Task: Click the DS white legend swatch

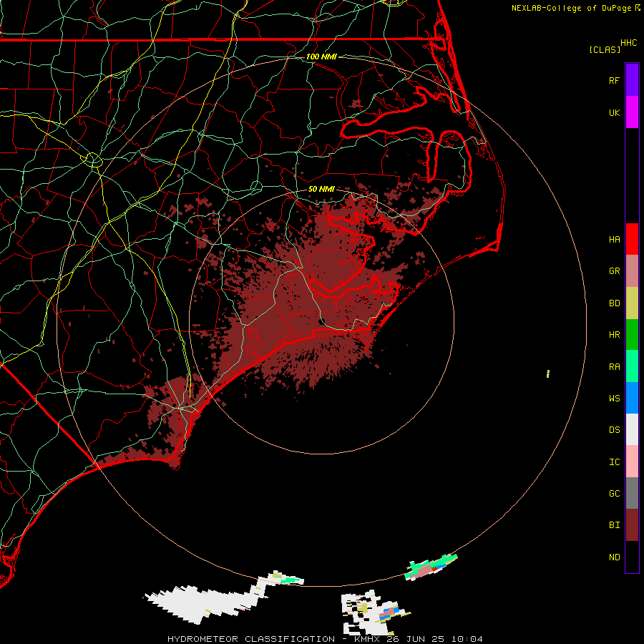Action: tap(632, 429)
